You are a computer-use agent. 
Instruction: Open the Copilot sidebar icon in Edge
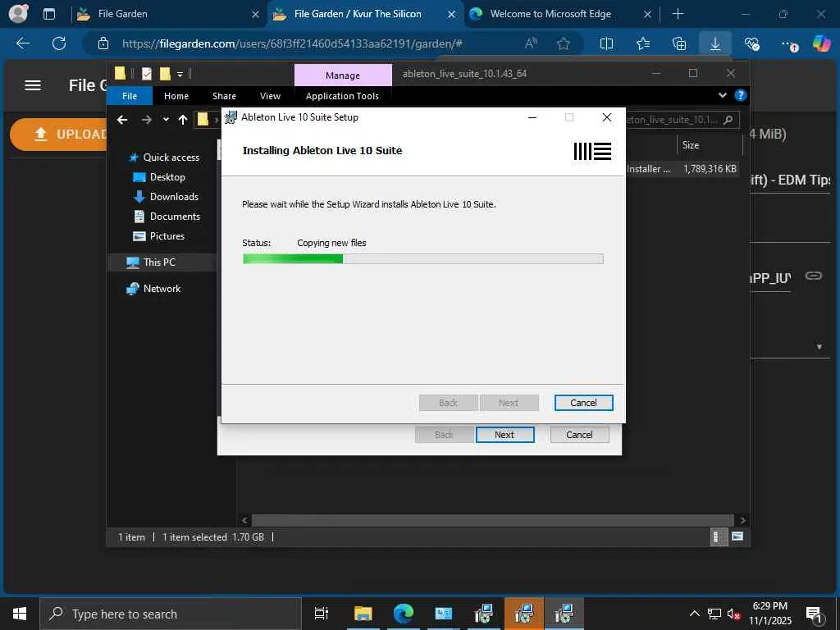pyautogui.click(x=821, y=43)
